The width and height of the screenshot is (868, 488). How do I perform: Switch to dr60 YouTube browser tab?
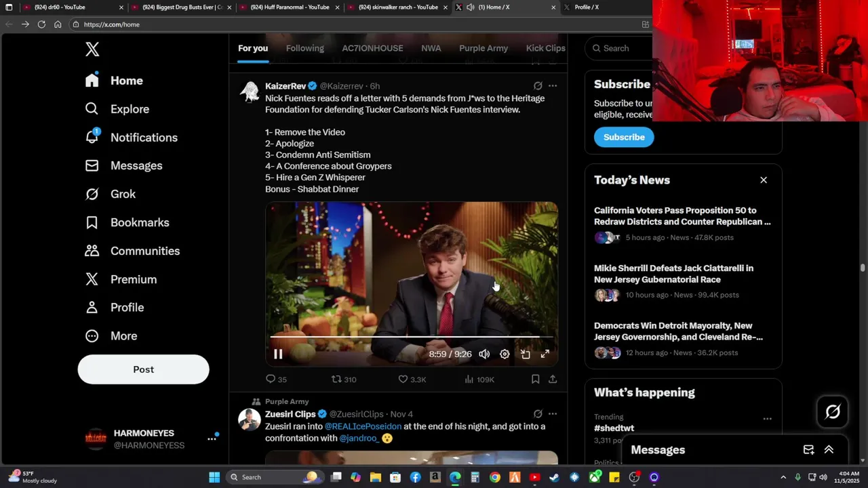[x=75, y=7]
